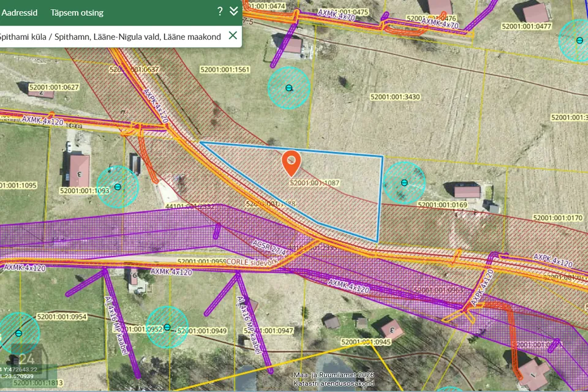588x392 pixels.
Task: Click red-roofed building numbered 2
Action: coord(40,92)
